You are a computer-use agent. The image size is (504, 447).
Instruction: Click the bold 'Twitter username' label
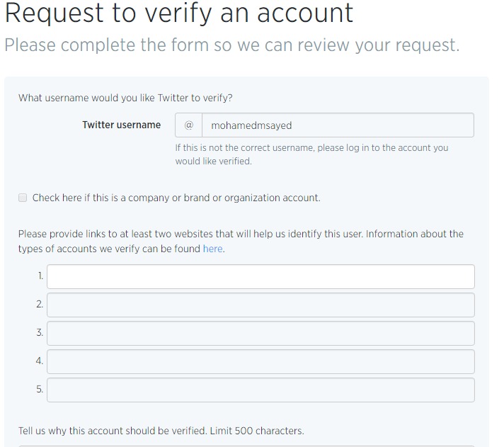point(122,125)
